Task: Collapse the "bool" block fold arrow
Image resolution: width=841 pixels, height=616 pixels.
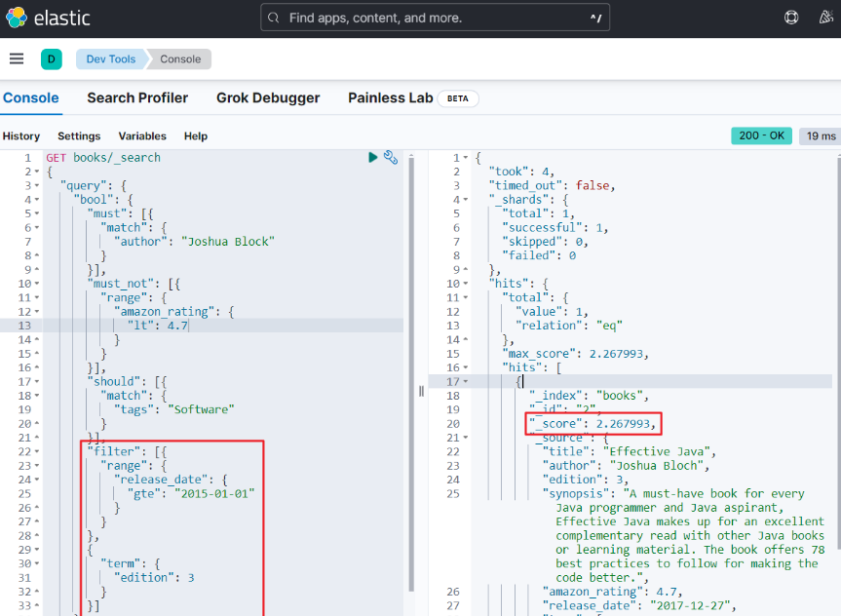Action: coord(37,200)
